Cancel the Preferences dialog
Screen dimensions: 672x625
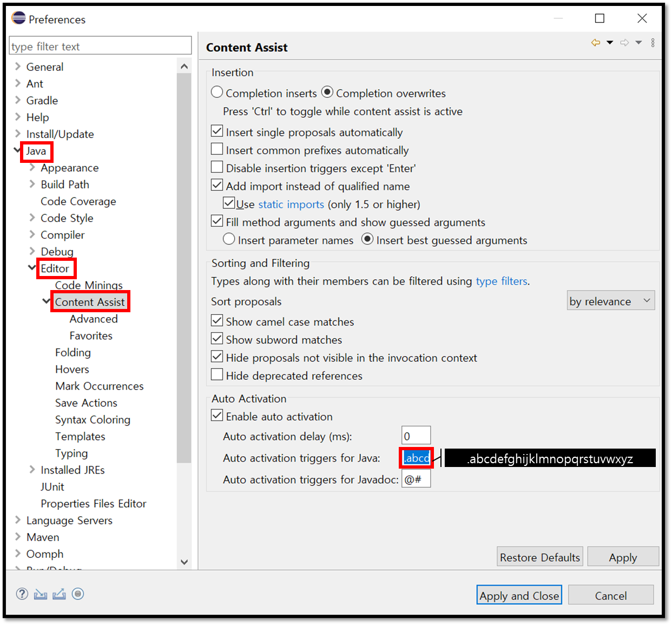tap(611, 595)
